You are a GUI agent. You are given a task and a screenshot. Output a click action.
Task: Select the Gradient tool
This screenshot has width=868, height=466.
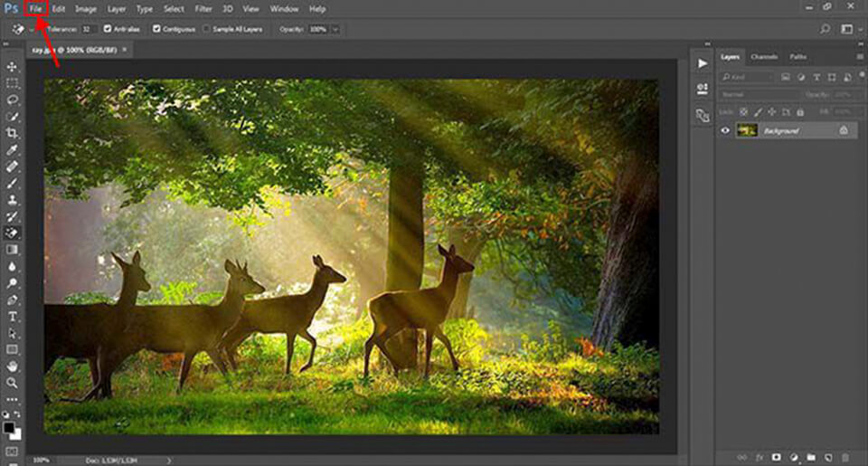[x=12, y=250]
